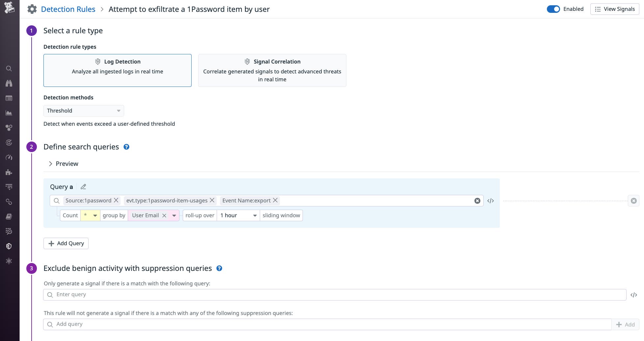
Task: Open the Logs sidebar icon
Action: (9, 98)
